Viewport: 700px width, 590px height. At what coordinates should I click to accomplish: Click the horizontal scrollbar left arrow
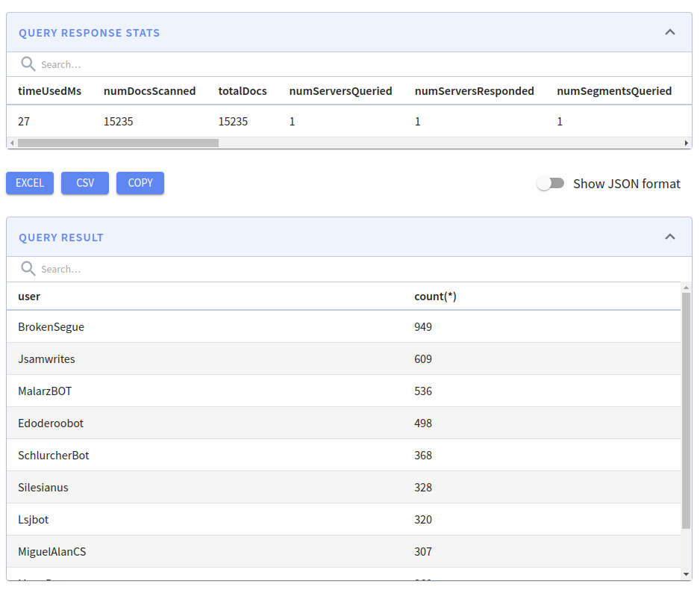click(12, 143)
